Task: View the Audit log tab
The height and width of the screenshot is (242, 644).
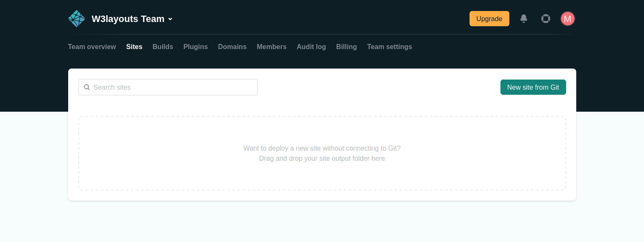Action: [x=311, y=47]
